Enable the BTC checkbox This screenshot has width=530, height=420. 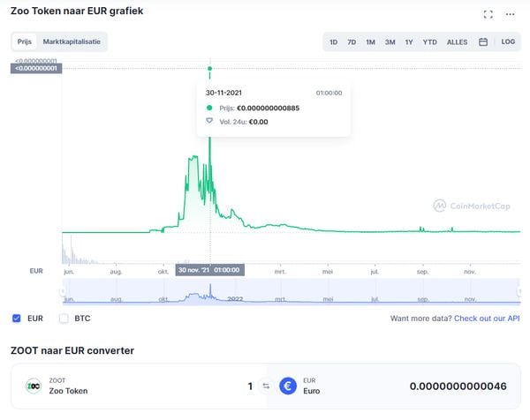pos(64,318)
